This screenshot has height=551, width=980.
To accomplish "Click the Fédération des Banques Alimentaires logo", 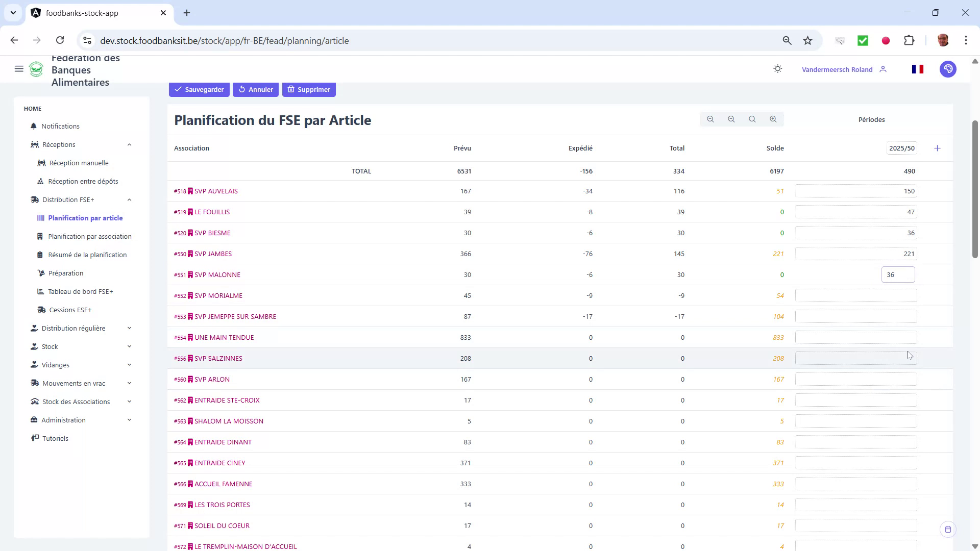I will click(36, 69).
